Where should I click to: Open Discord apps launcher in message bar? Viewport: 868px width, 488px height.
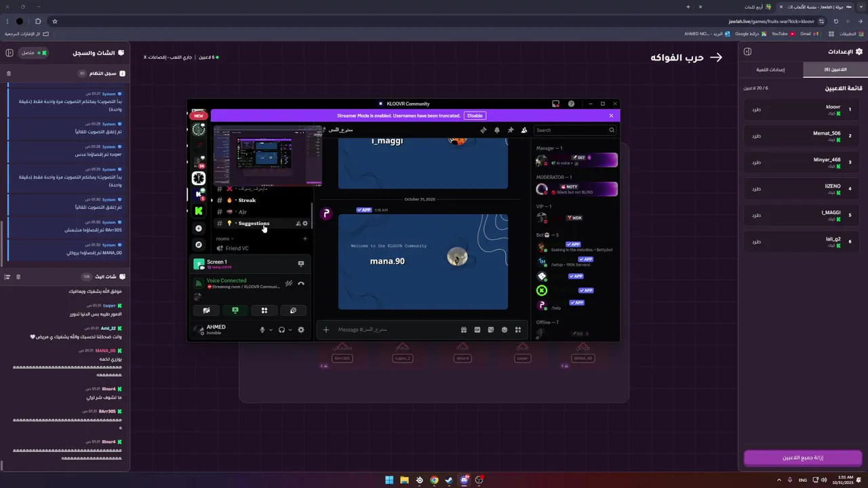point(518,330)
